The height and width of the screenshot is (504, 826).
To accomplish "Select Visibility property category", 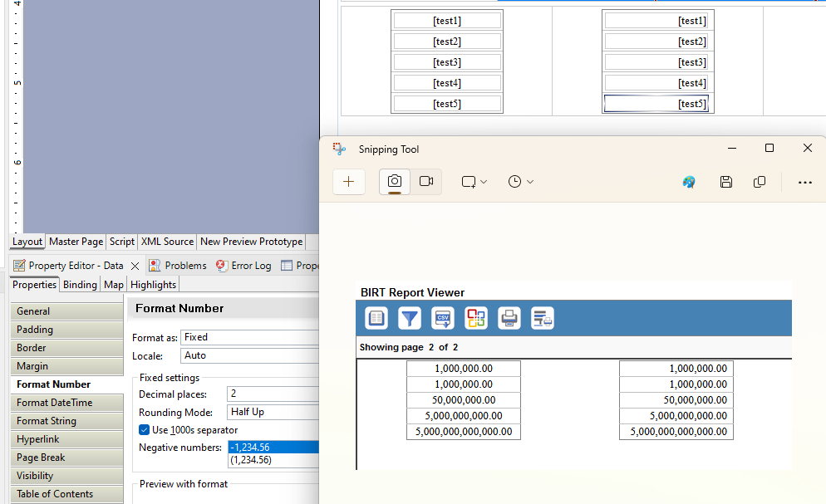I will 67,476.
